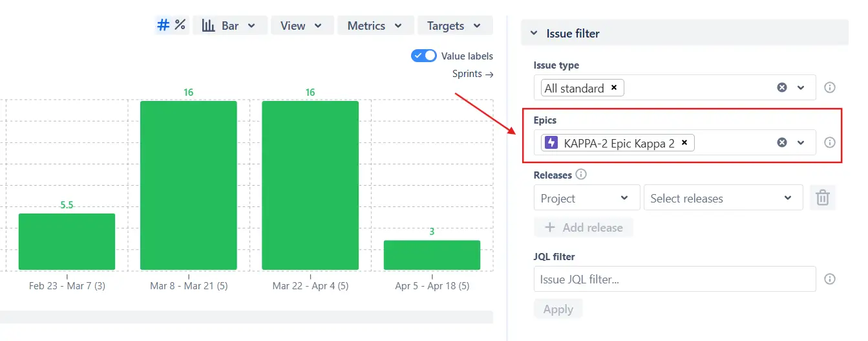This screenshot has width=868, height=341.
Task: Select the Feb 23 - Mar 7 bar
Action: 67,241
